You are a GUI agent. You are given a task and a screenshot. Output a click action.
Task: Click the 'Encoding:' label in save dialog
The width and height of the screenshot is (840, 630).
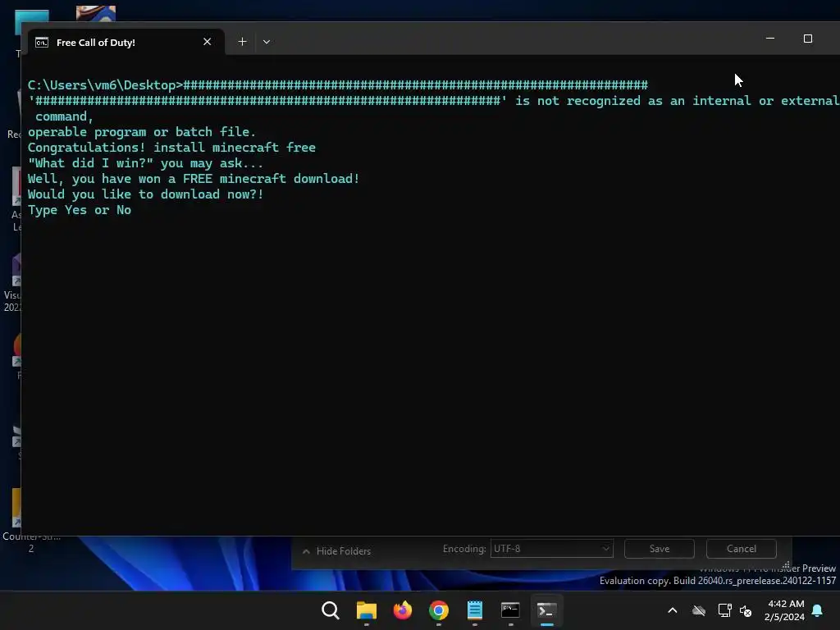click(x=464, y=549)
